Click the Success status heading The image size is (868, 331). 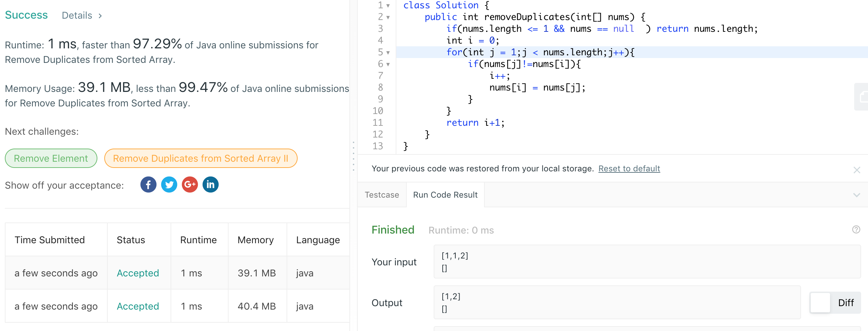point(26,15)
